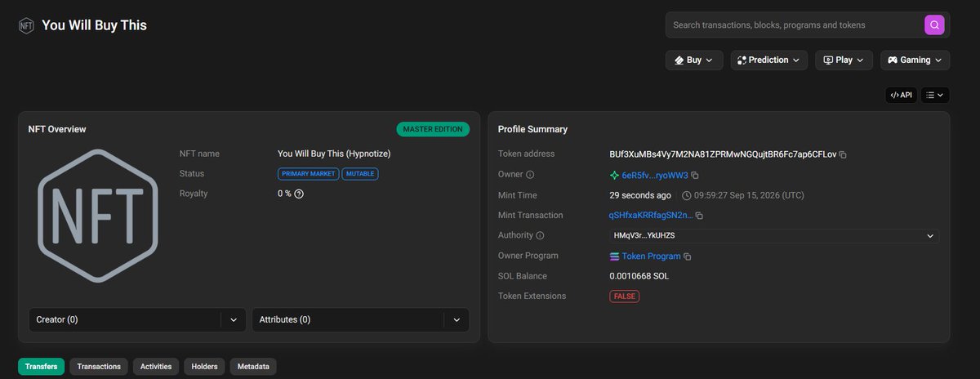Open the Buy dropdown menu
This screenshot has width=980, height=379.
coord(694,60)
